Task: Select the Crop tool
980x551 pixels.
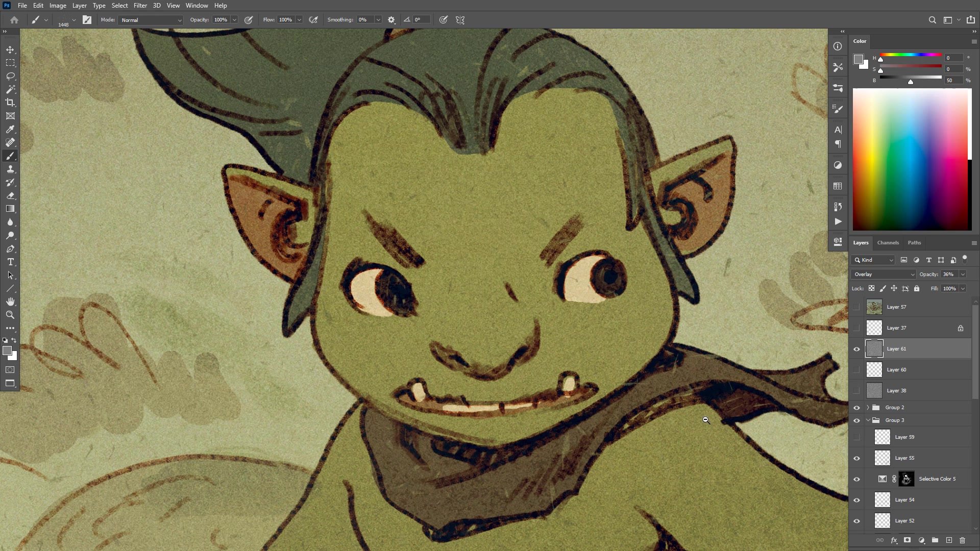Action: [10, 103]
